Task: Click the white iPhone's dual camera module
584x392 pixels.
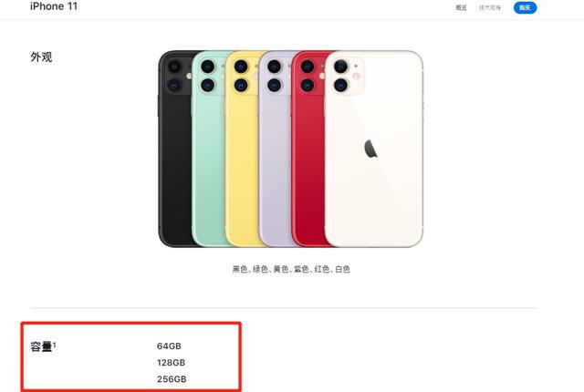Action: (345, 76)
